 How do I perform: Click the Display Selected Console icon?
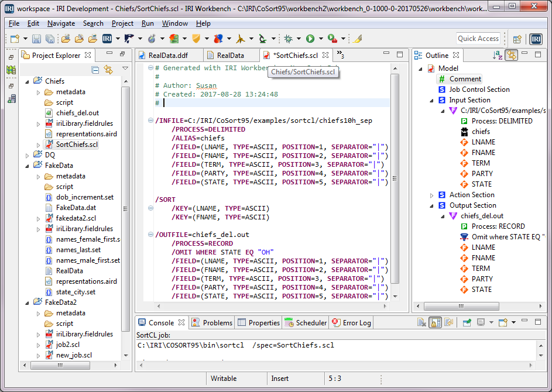click(x=481, y=322)
